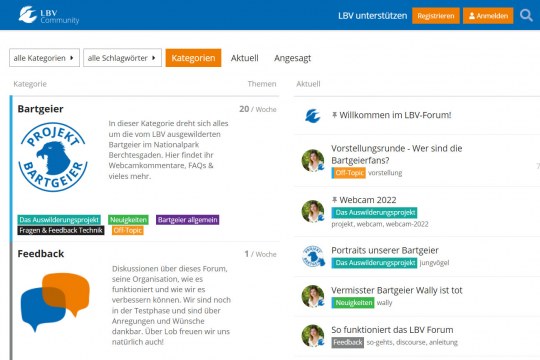Open the LBV Community logo home link

[x=49, y=16]
